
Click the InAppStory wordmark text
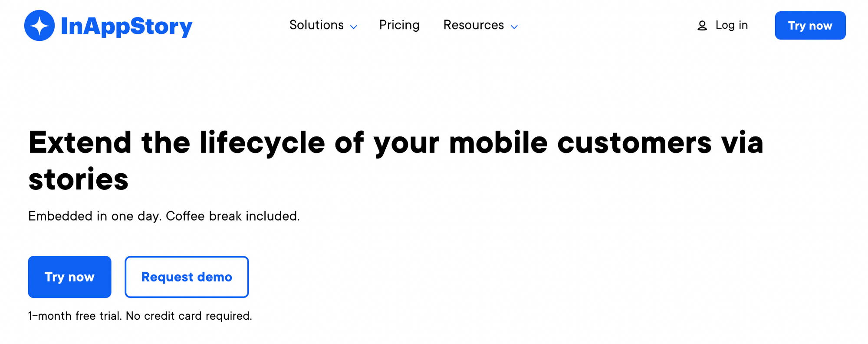pos(127,26)
